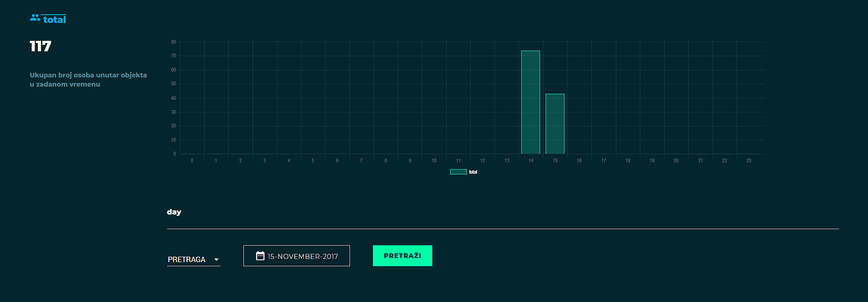Click the 15-NOVEMBER-2017 date text
This screenshot has height=302, width=868.
(x=302, y=256)
